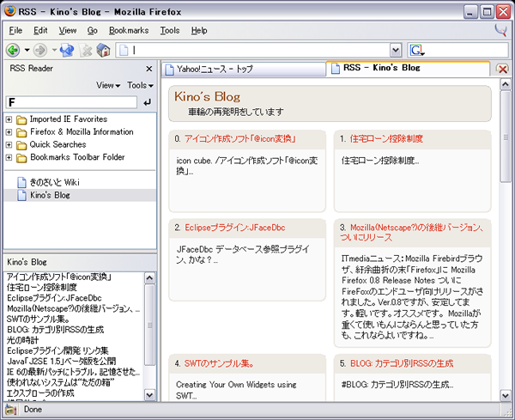Click the status bar icon
The width and height of the screenshot is (515, 420).
coord(11,410)
